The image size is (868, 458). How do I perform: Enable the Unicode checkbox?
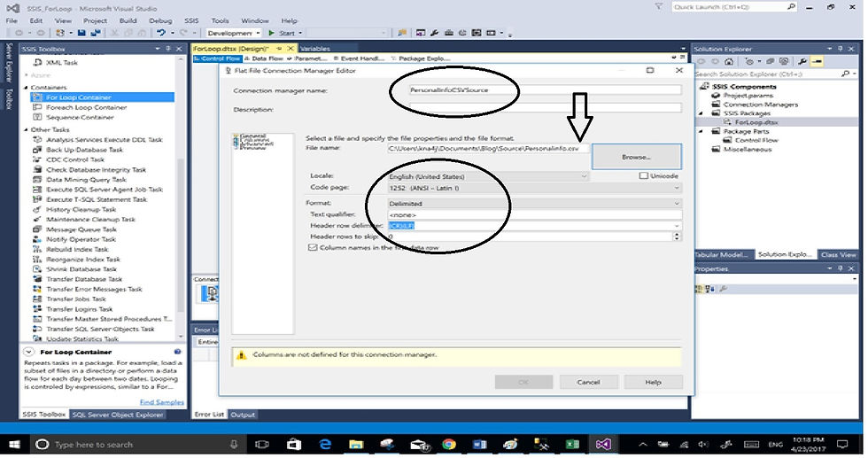click(x=643, y=175)
